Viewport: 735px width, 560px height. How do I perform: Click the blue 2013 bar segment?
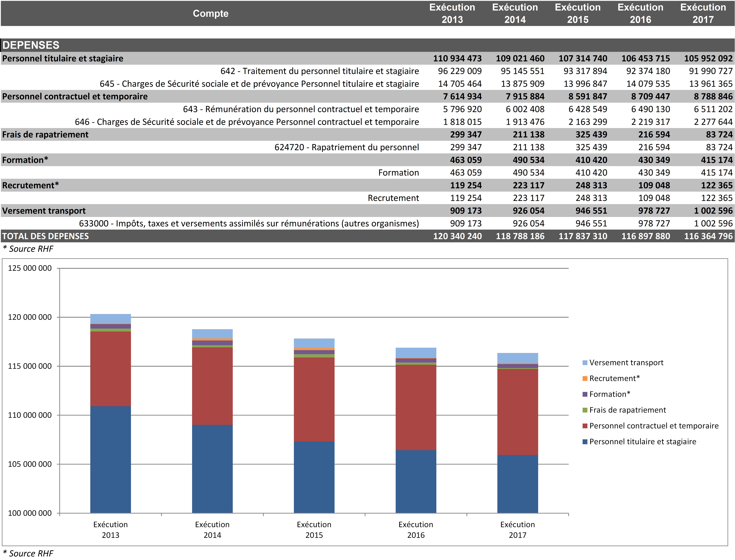110,459
